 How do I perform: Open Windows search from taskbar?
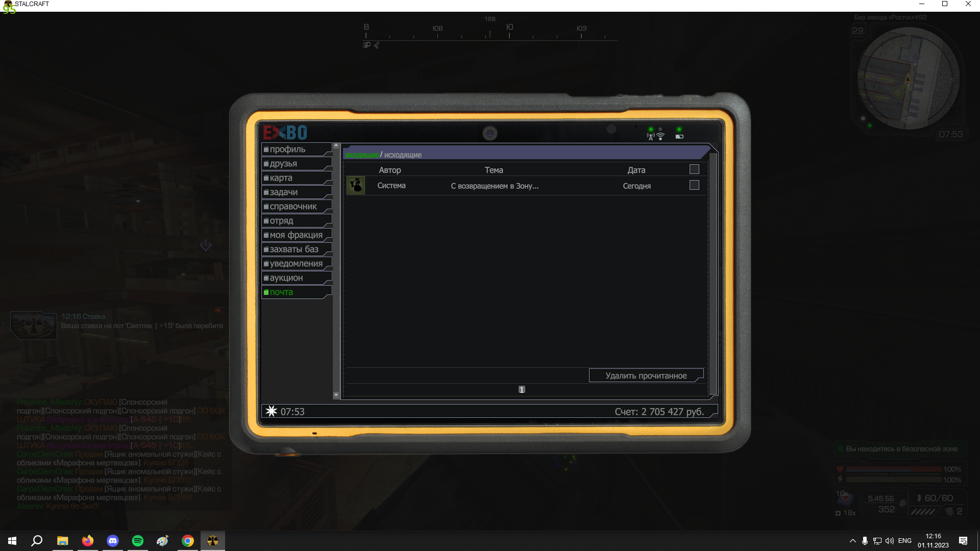(37, 541)
